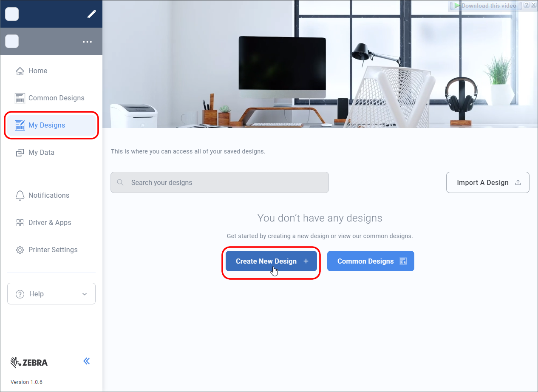Click the Create New Design button

pyautogui.click(x=271, y=261)
